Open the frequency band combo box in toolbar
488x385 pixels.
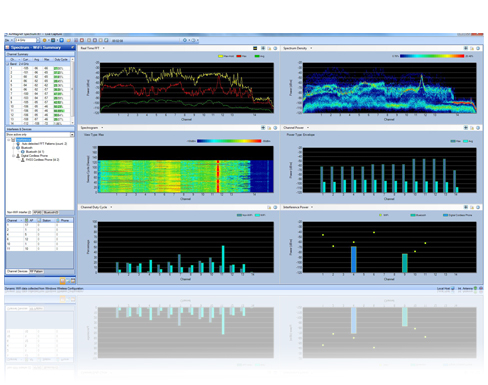27,40
